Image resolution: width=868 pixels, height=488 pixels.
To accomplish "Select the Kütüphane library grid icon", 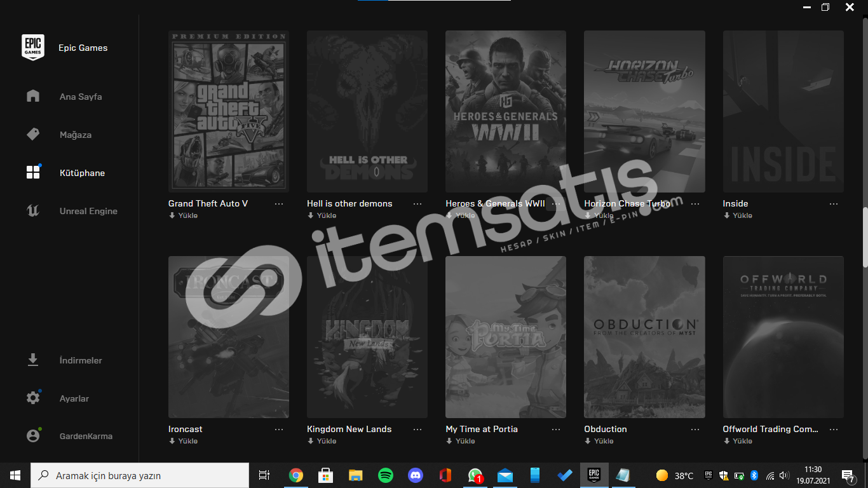I will point(33,172).
